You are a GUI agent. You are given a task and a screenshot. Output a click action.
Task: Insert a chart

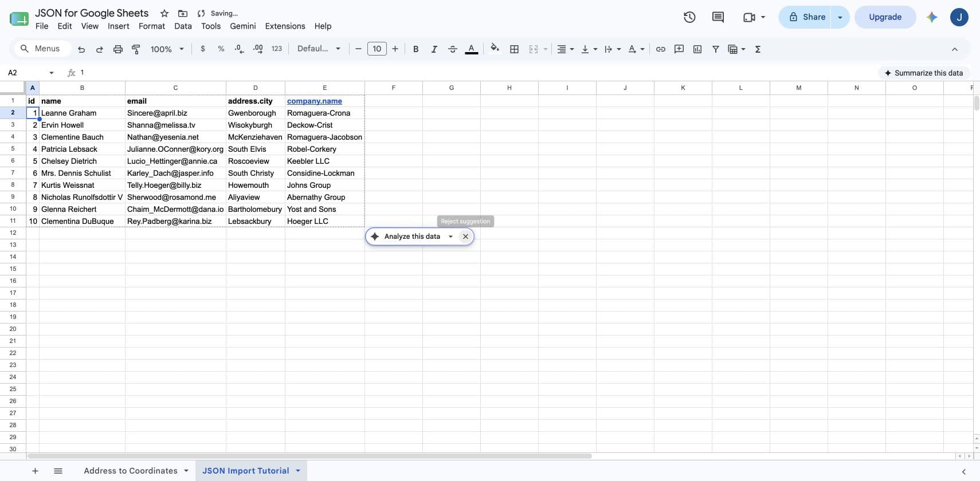pyautogui.click(x=697, y=49)
